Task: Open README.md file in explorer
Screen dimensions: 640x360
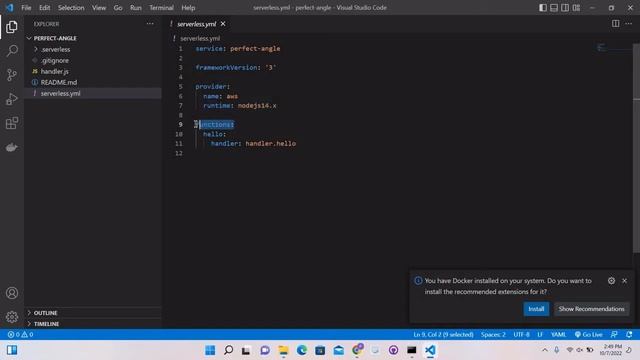Action: [93, 82]
